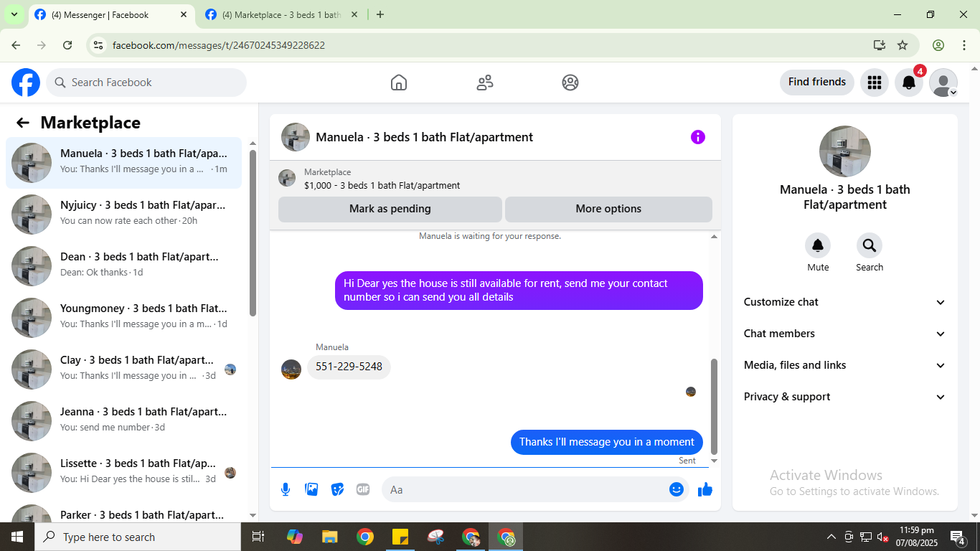Expand Chat members section
The height and width of the screenshot is (551, 980).
point(845,334)
